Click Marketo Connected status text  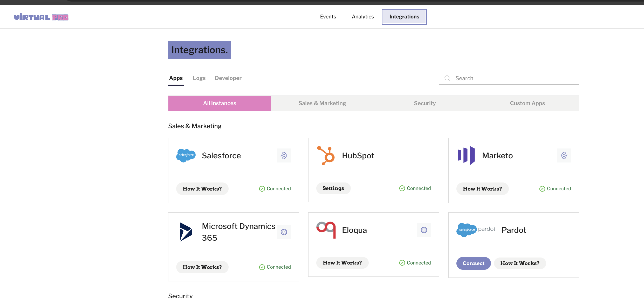559,189
